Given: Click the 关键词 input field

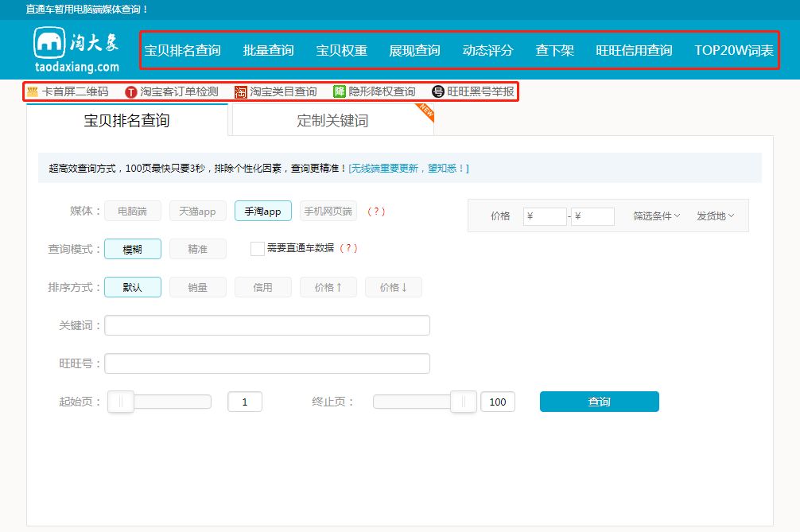Looking at the screenshot, I should coord(266,325).
